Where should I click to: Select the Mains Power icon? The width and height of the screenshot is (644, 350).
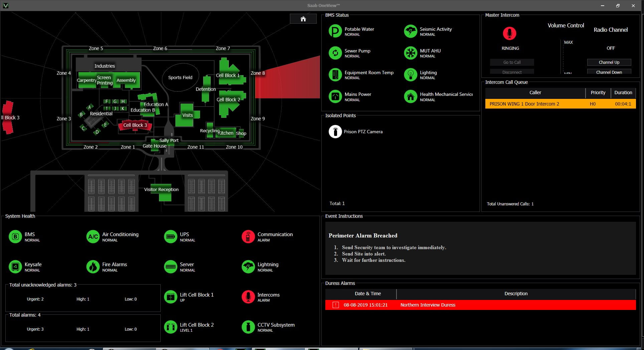335,97
